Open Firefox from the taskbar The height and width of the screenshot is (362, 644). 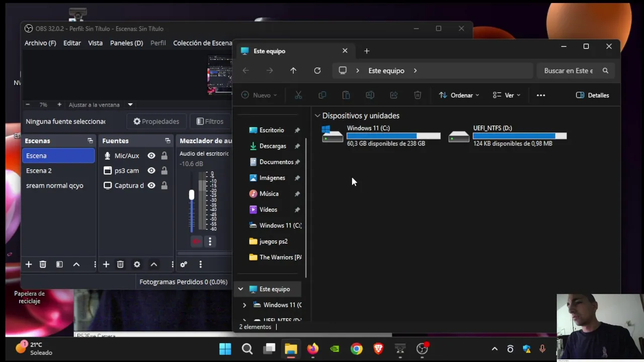(313, 348)
